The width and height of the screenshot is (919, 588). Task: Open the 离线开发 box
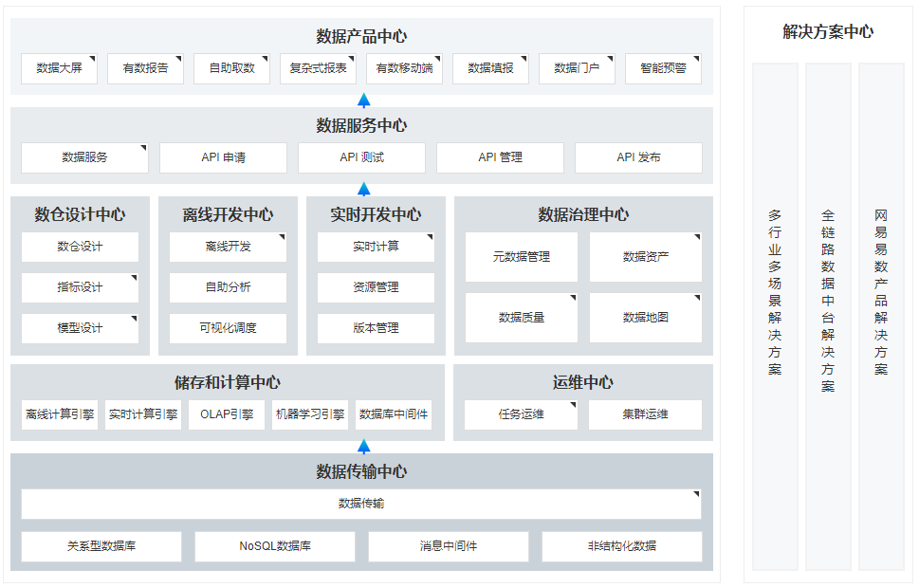(228, 247)
